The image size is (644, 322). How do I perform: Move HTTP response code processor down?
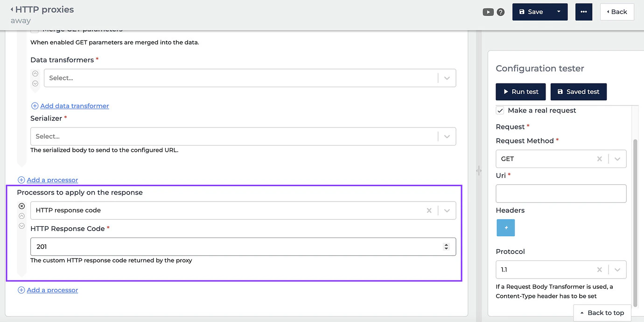pyautogui.click(x=21, y=226)
